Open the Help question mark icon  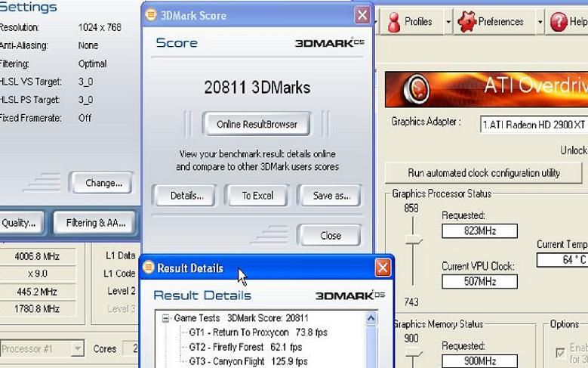coord(559,22)
